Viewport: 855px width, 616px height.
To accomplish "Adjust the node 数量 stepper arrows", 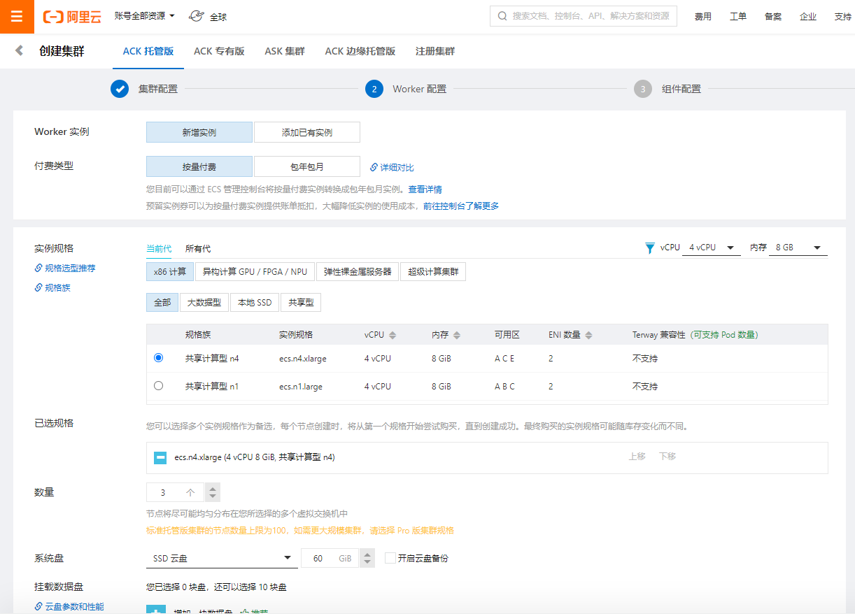I will (213, 492).
